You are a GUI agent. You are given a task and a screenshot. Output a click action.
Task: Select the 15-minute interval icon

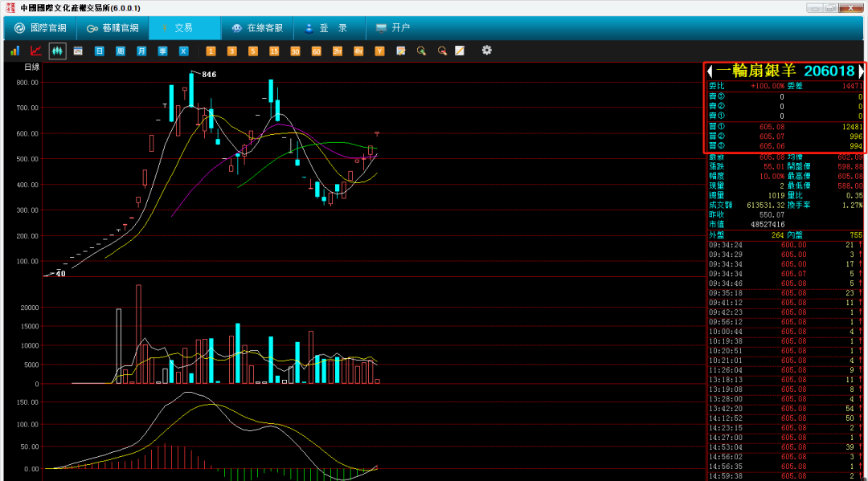tap(274, 51)
